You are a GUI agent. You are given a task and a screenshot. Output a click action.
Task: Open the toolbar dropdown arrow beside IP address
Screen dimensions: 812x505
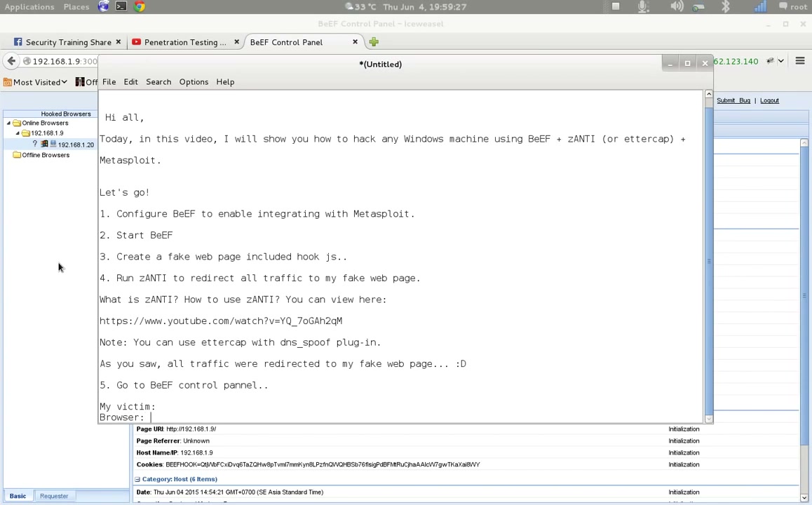[781, 61]
